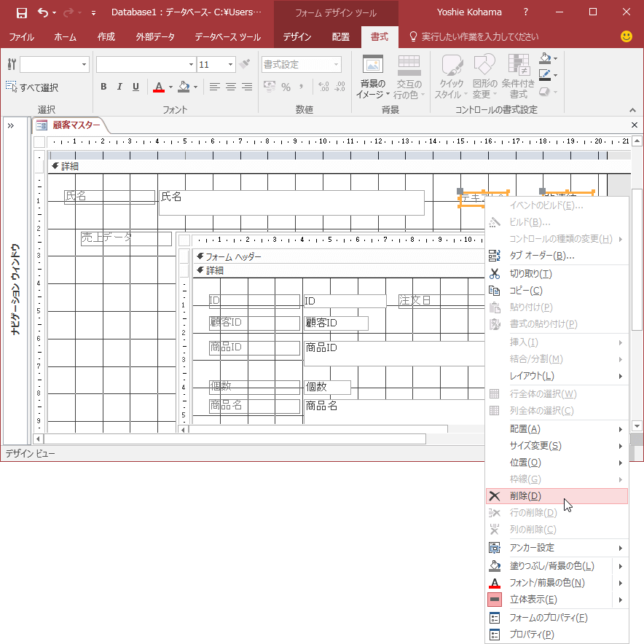This screenshot has width=644, height=644.
Task: Switch to the デザイン tab
Action: (297, 37)
